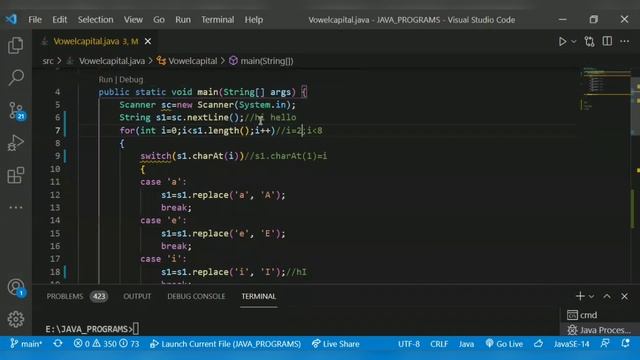Click the minimap code overview
The width and height of the screenshot is (640, 360).
tap(606, 90)
